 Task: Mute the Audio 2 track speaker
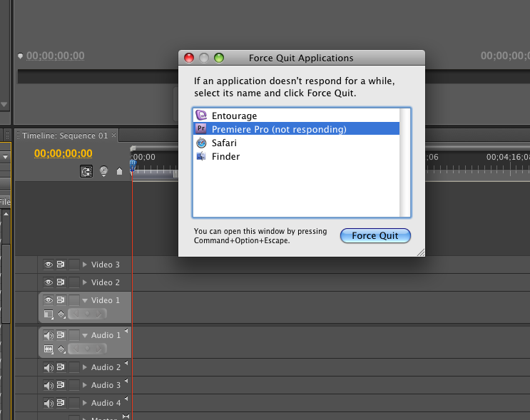point(49,367)
